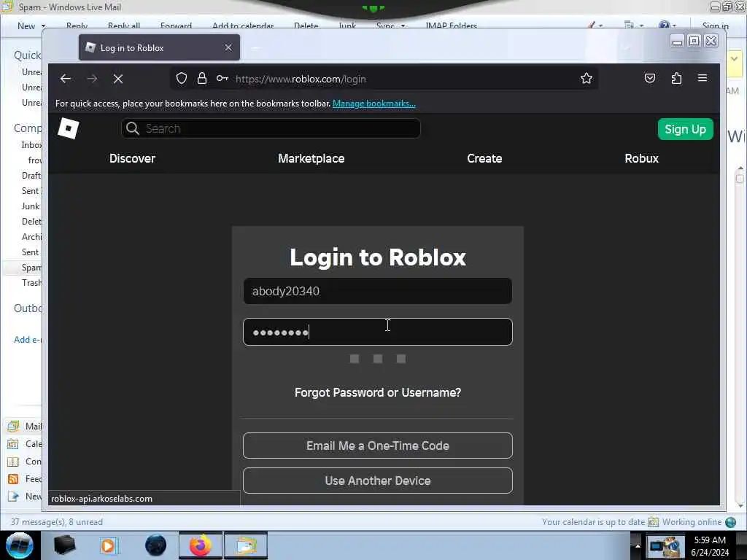Select Trash folder in Live Mail

click(x=31, y=283)
